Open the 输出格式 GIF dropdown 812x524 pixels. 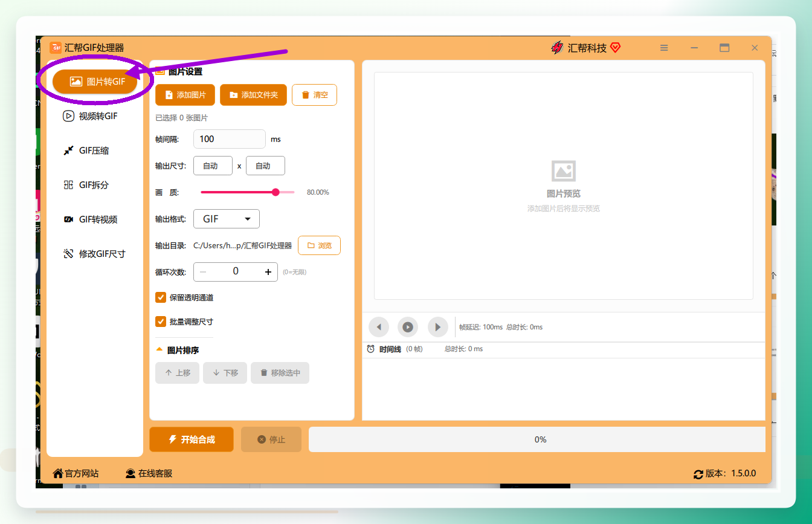(x=227, y=219)
